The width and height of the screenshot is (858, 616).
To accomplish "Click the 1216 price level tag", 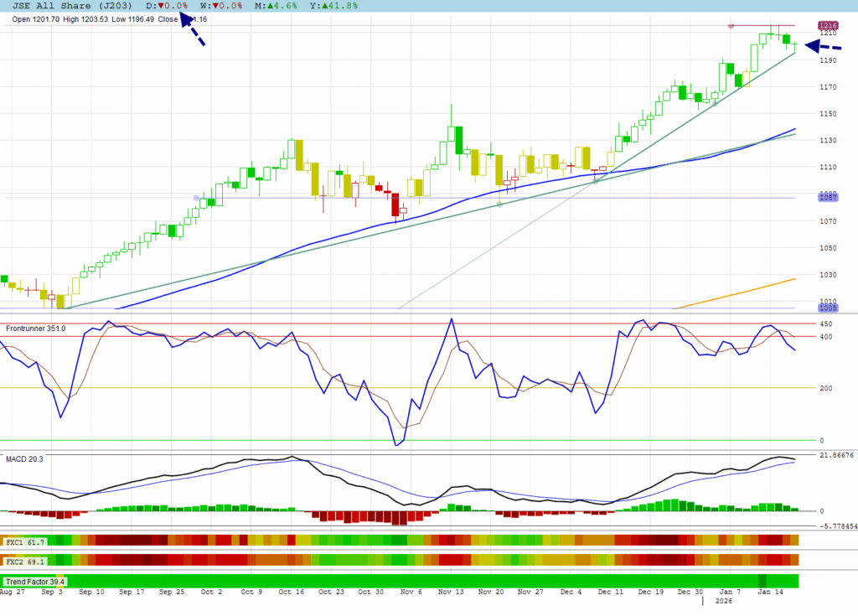I will (x=830, y=26).
